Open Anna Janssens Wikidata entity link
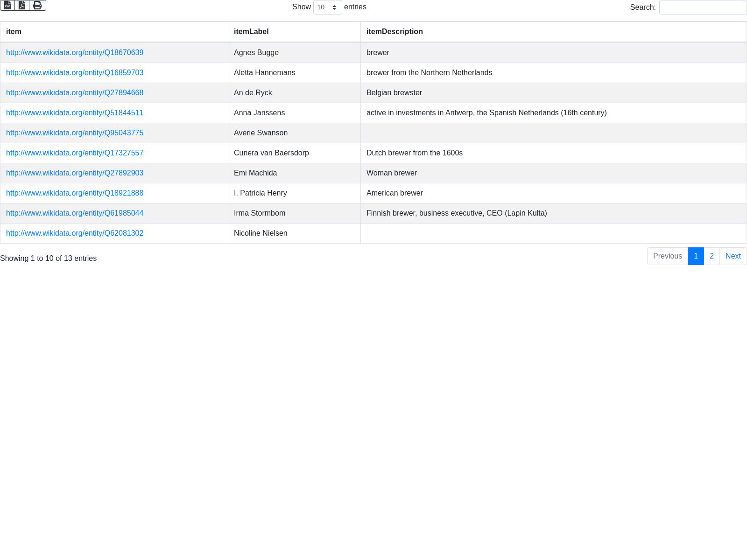This screenshot has height=560, width=747. 75,113
